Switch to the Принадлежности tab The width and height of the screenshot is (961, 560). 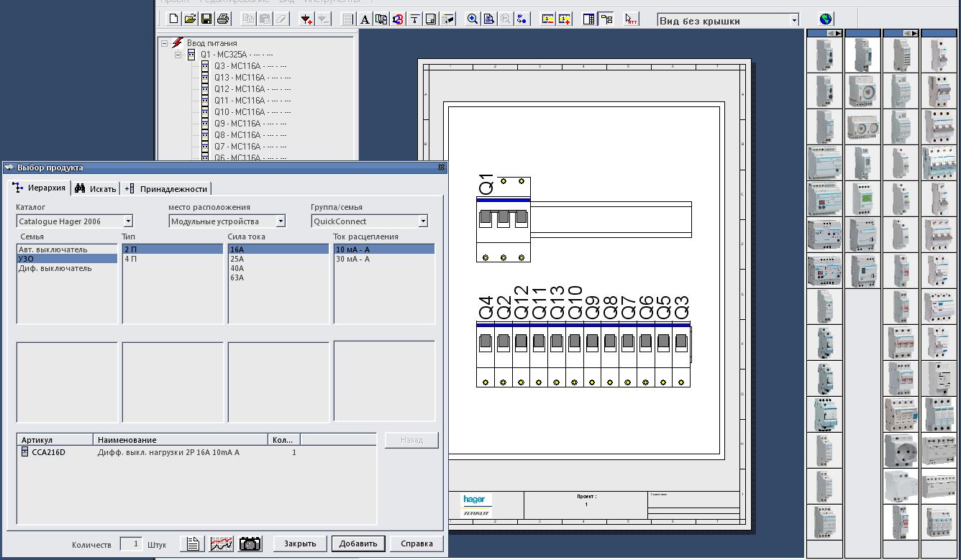pyautogui.click(x=166, y=188)
